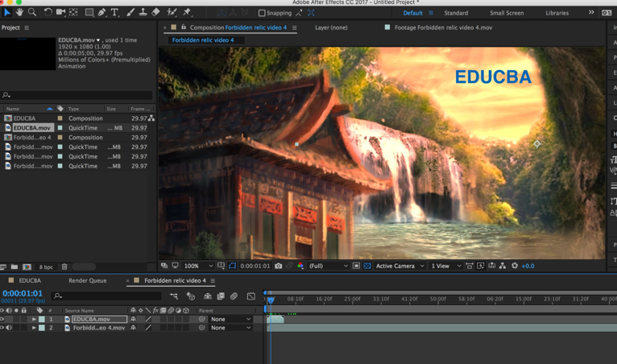Screen dimensions: 617x364
Task: Open the Graph Editor in the timeline
Action: click(x=251, y=296)
